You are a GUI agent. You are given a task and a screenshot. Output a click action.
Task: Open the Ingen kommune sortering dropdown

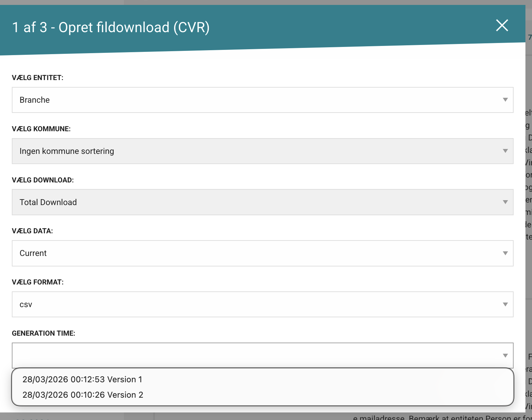(x=256, y=151)
